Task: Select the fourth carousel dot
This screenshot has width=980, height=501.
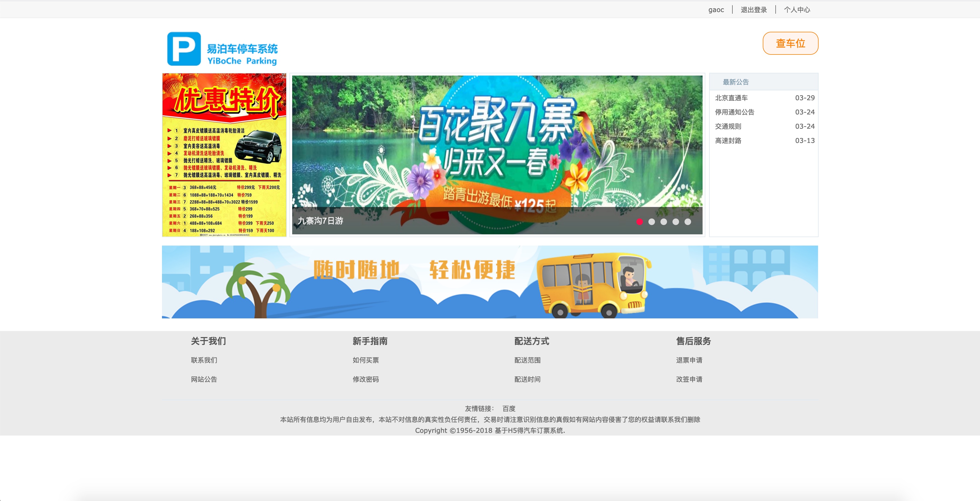Action: [x=676, y=221]
